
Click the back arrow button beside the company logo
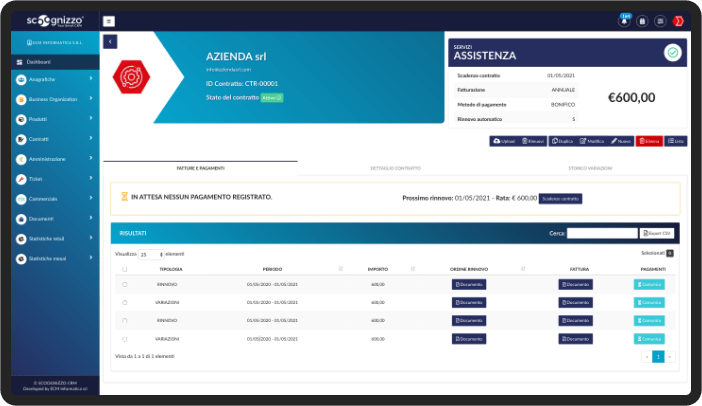[x=110, y=42]
